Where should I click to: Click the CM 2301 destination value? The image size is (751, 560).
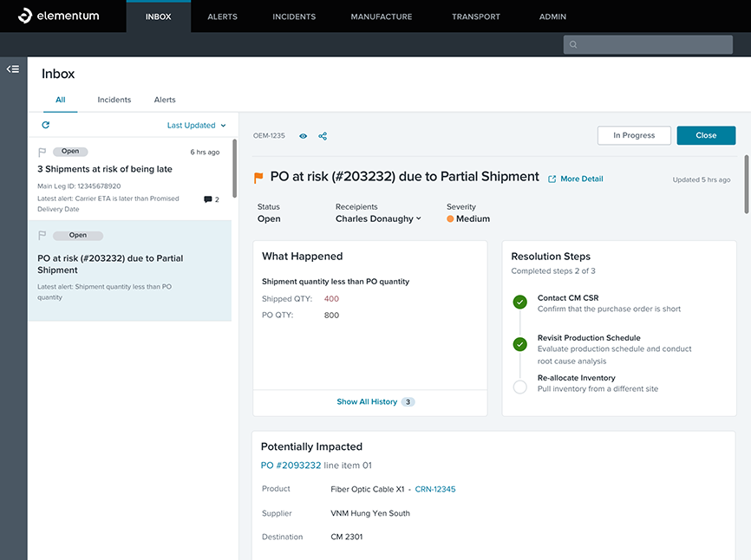pos(347,537)
